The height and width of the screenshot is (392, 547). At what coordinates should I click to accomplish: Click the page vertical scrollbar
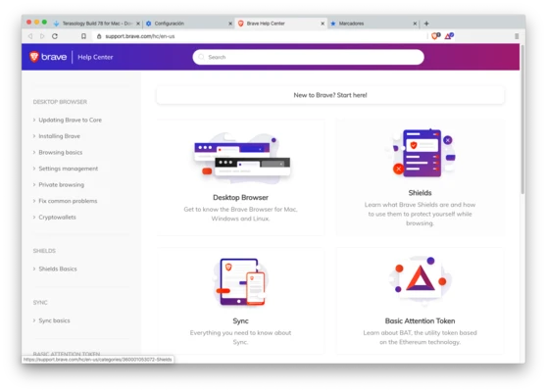[522, 119]
